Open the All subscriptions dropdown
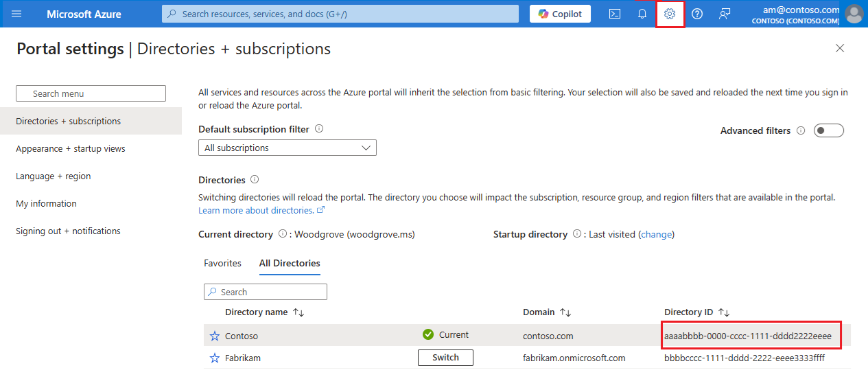The width and height of the screenshot is (868, 379). pos(288,148)
